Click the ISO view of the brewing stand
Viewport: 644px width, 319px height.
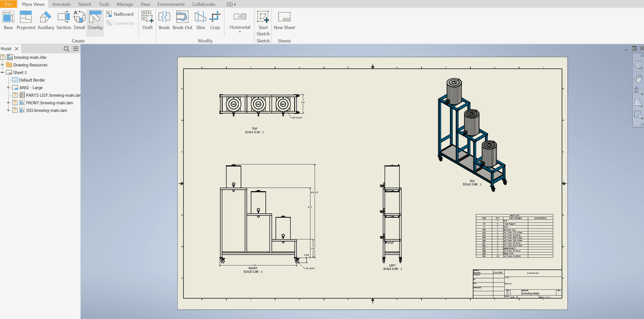click(472, 134)
